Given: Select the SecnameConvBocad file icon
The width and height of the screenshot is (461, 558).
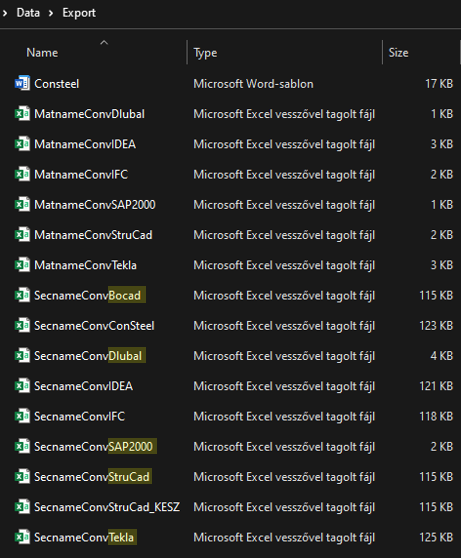Looking at the screenshot, I should pos(22,295).
